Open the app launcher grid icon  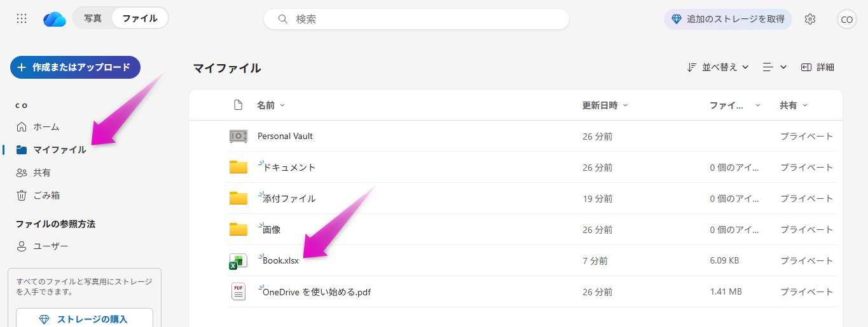pyautogui.click(x=22, y=18)
